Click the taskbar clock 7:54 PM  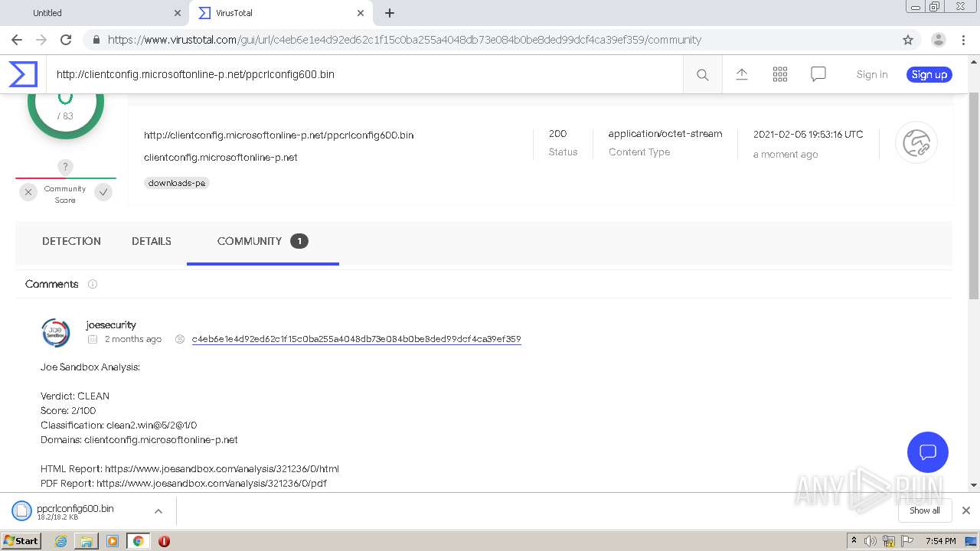(x=940, y=541)
